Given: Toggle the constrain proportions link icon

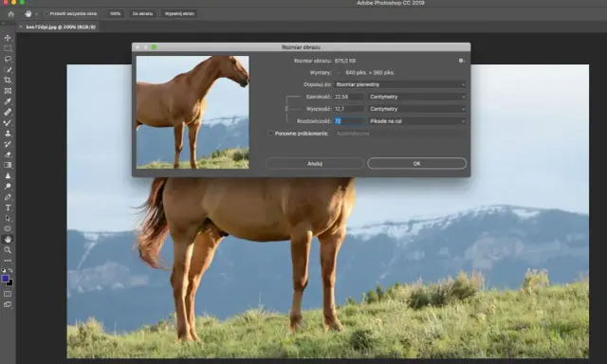Looking at the screenshot, I should pos(286,109).
